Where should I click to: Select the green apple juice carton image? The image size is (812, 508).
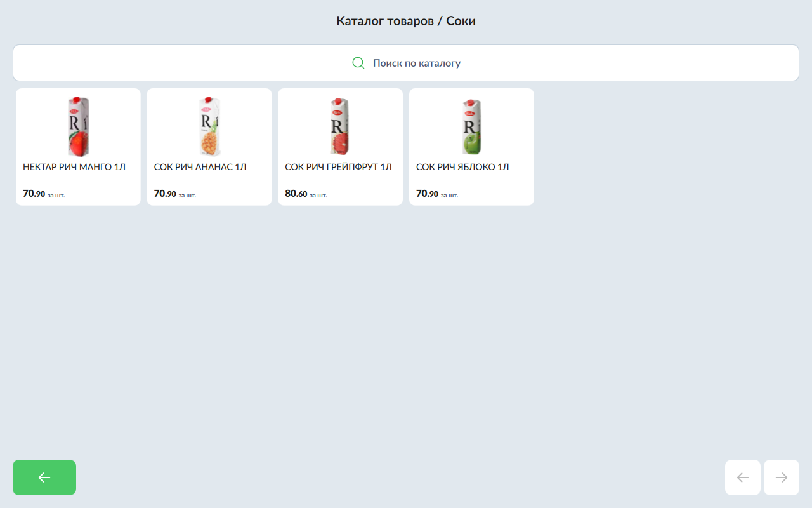tap(471, 126)
